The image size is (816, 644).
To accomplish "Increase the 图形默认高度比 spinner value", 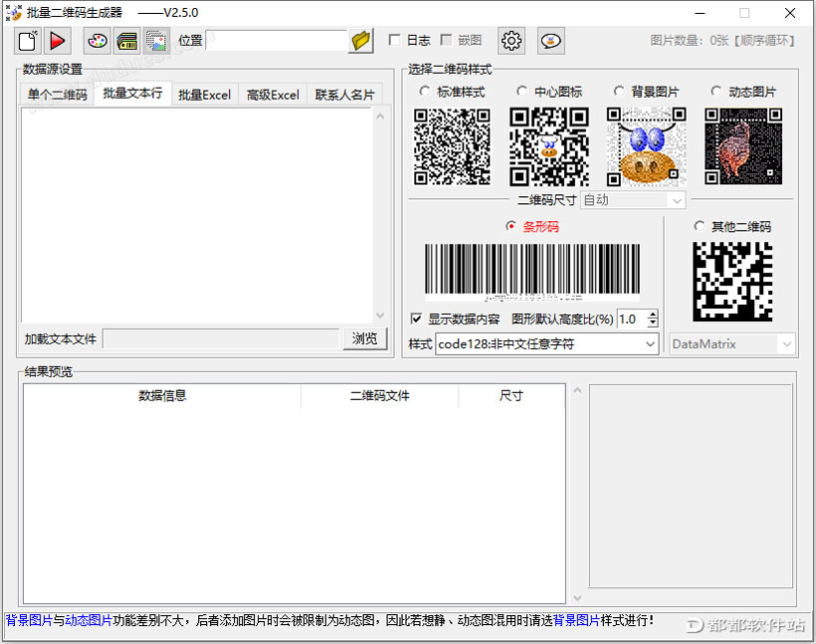I will (653, 314).
